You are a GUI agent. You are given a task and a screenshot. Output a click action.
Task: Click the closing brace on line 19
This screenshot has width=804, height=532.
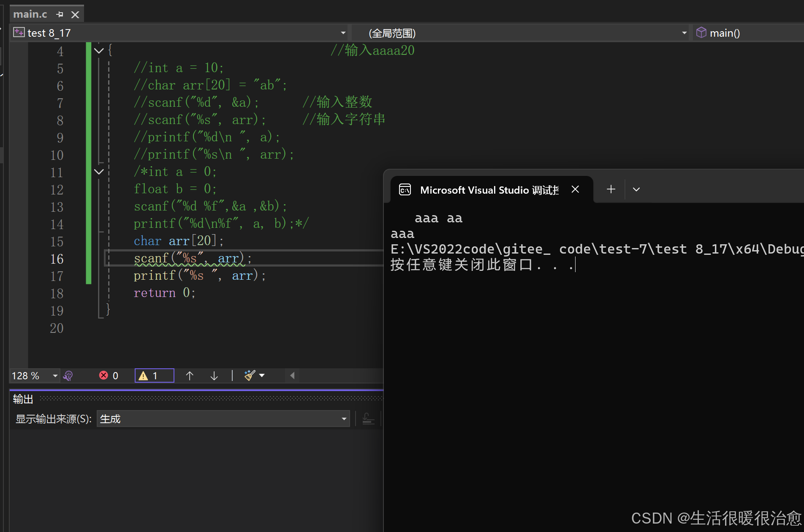coord(108,310)
